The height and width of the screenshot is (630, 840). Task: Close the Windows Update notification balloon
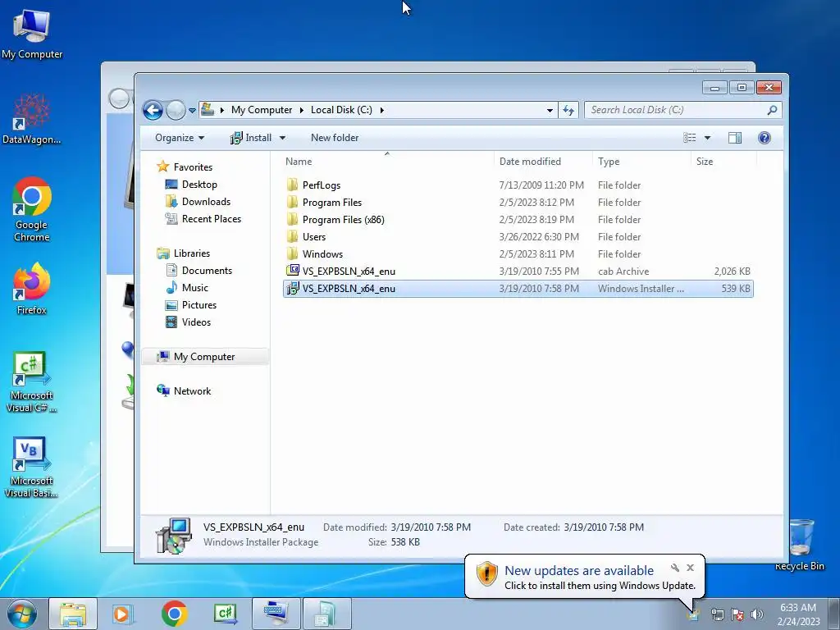tap(690, 568)
